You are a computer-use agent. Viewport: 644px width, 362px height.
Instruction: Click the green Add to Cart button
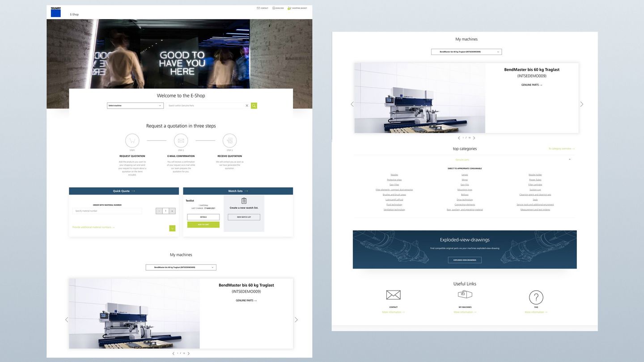point(203,225)
